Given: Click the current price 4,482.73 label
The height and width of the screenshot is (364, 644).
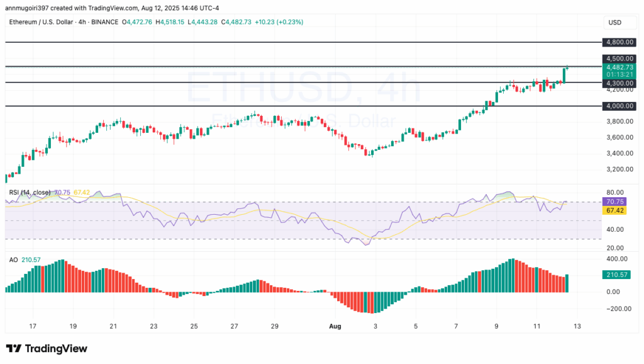Looking at the screenshot, I should pos(619,67).
